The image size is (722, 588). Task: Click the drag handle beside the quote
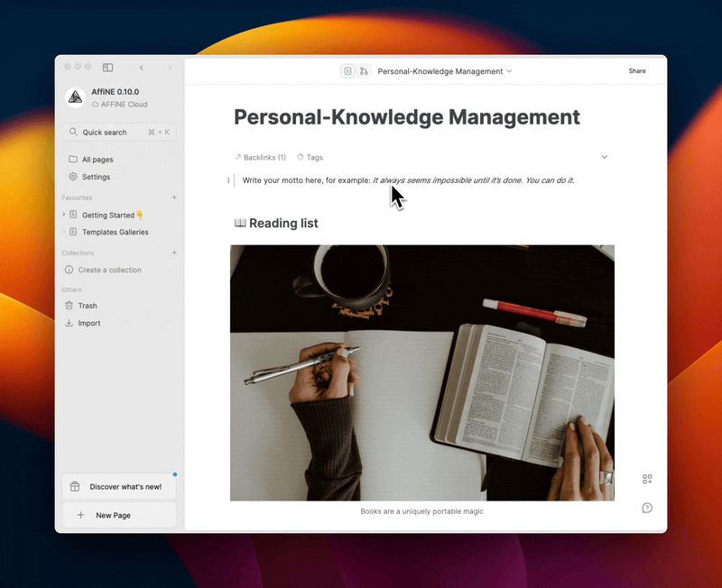pos(228,180)
